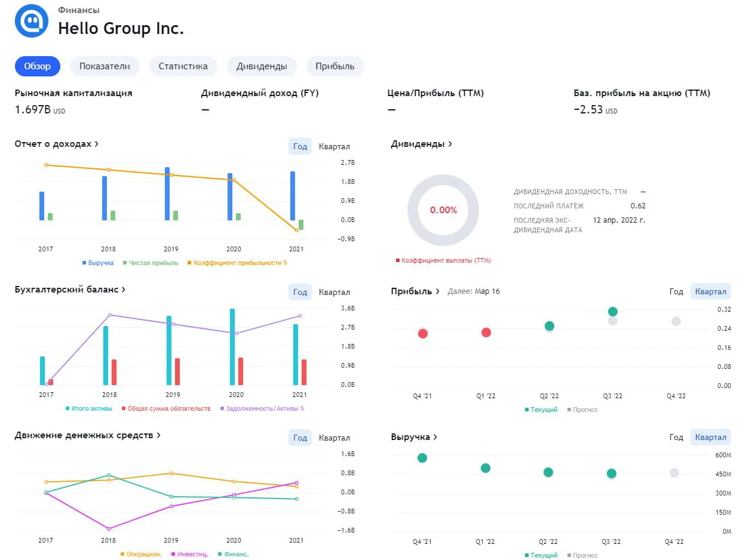Screen dimensions: 752x560
Task: Switch the Прибыль chart to Год
Action: (676, 291)
